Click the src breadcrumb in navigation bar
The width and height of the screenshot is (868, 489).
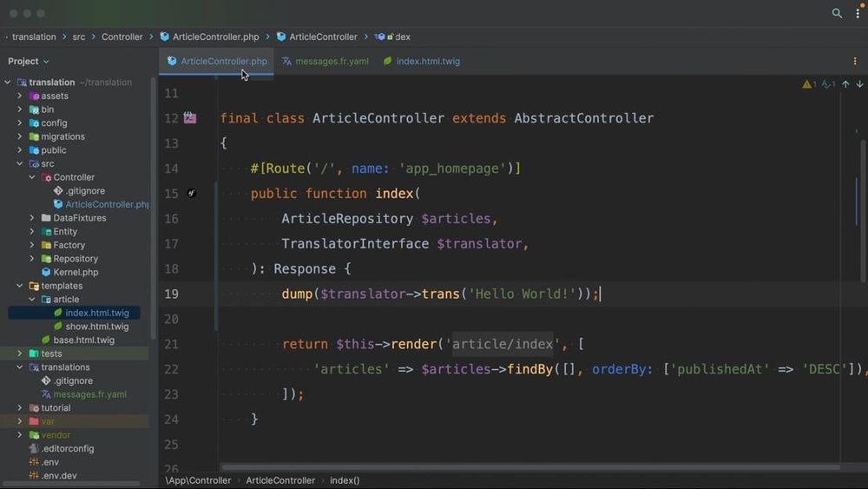click(x=79, y=36)
